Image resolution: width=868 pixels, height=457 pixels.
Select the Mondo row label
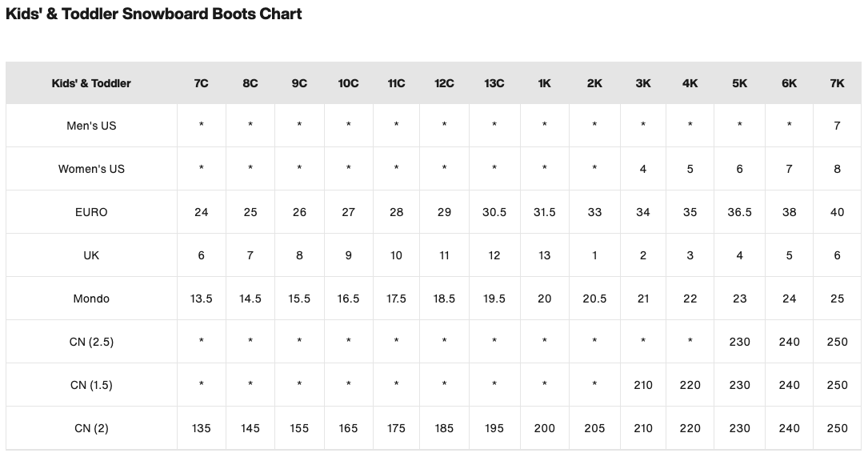click(x=91, y=299)
